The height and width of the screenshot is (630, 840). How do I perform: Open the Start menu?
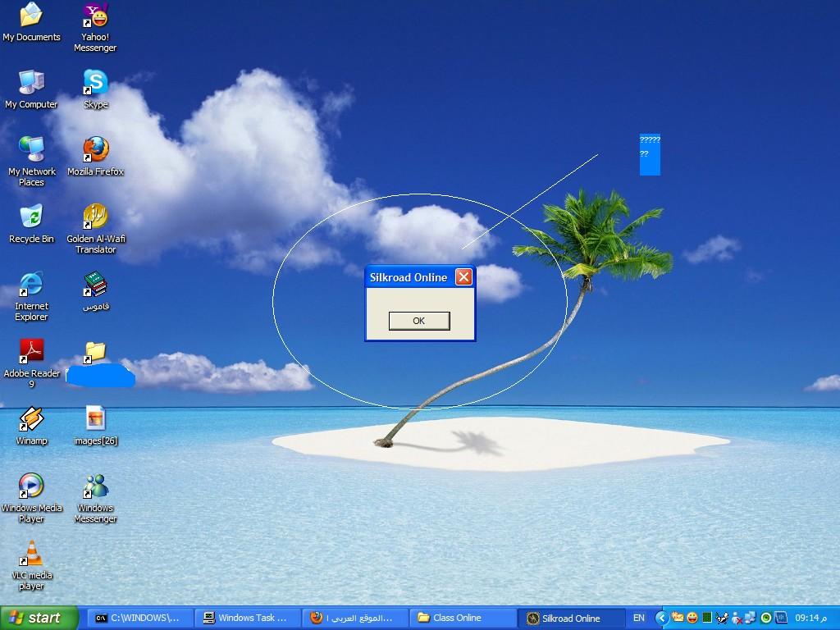39,618
